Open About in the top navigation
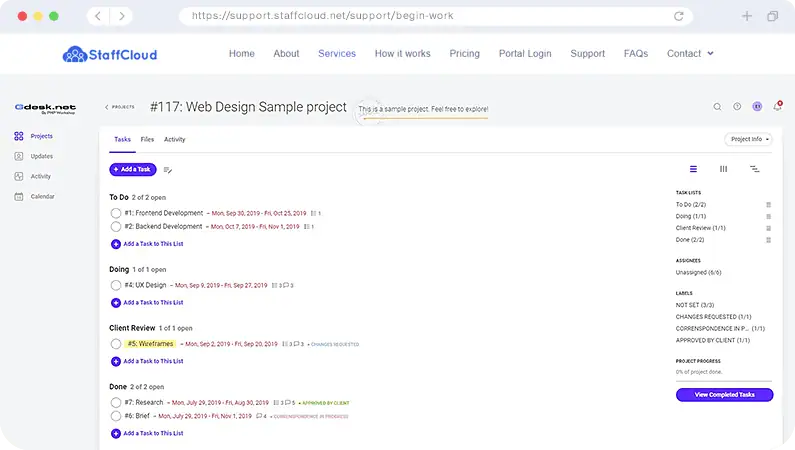Screen dimensions: 795x450 (286, 54)
